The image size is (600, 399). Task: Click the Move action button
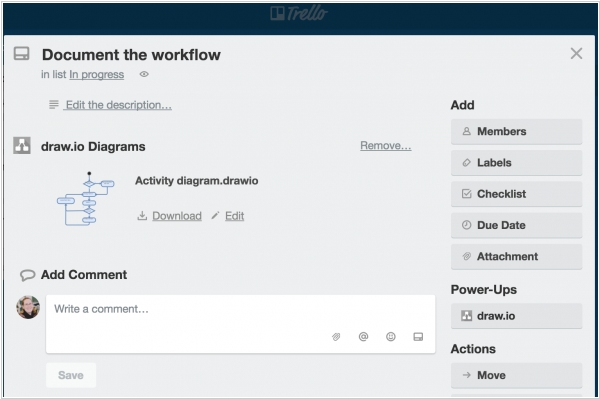(x=517, y=375)
